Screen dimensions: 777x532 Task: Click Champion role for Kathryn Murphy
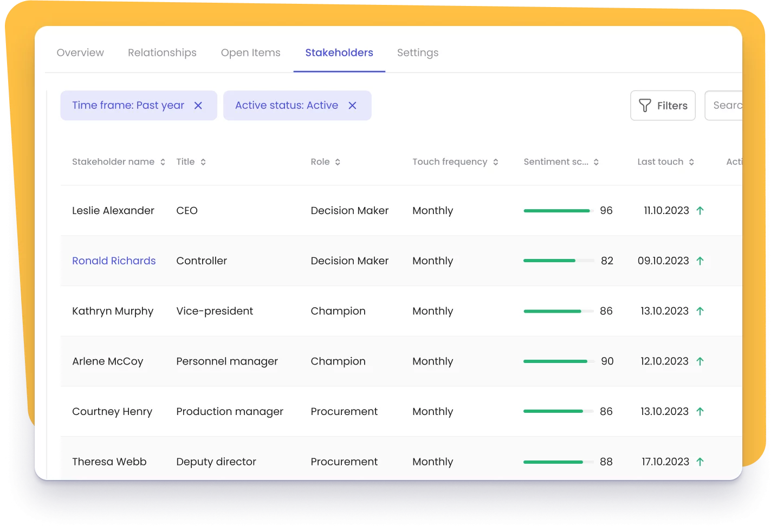(338, 311)
